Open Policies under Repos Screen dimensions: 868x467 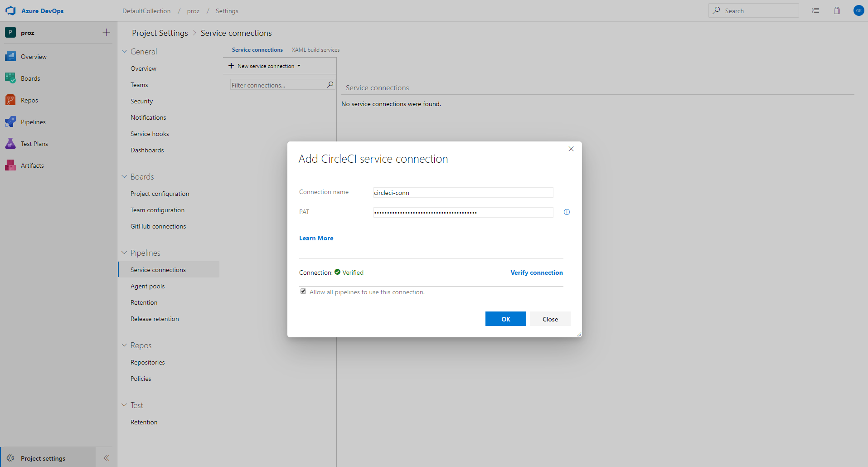(x=141, y=379)
